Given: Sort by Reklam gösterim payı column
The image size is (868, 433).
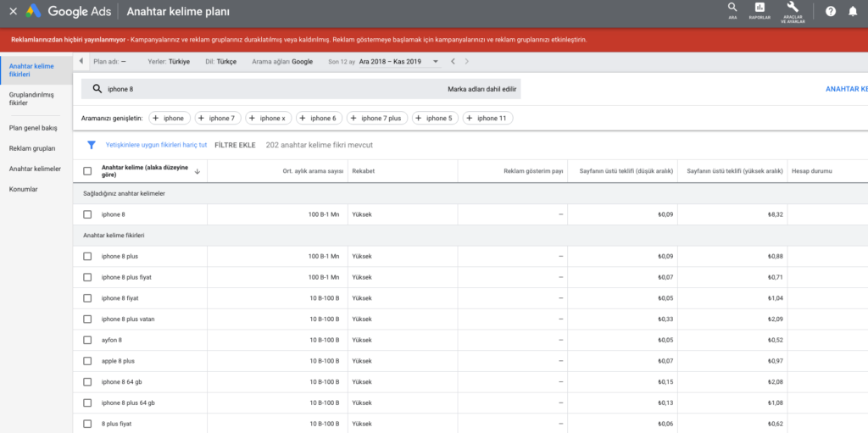Looking at the screenshot, I should click(x=533, y=171).
